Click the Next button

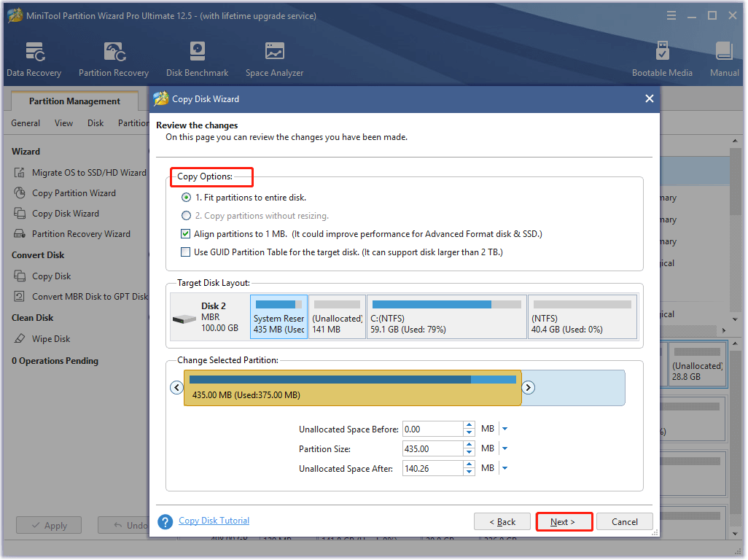click(x=564, y=522)
